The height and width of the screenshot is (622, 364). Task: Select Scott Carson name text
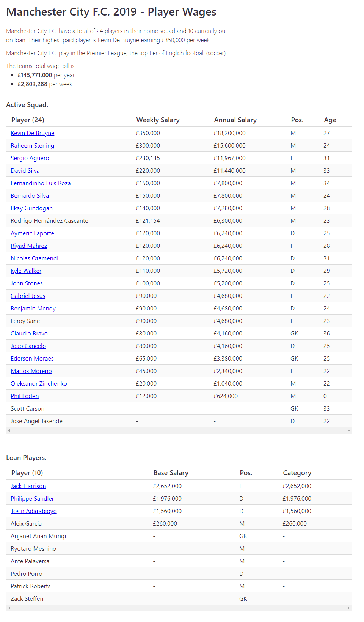click(27, 409)
